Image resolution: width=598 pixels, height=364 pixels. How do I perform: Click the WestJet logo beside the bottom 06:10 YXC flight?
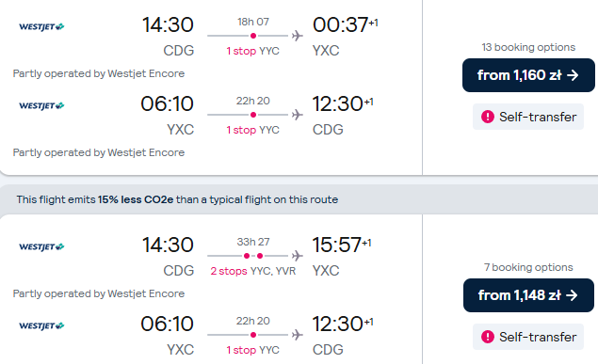[x=41, y=325]
